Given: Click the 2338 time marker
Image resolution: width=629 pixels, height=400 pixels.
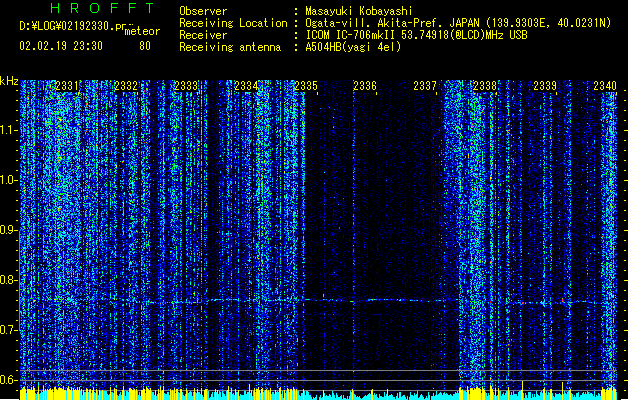Looking at the screenshot, I should point(485,86).
